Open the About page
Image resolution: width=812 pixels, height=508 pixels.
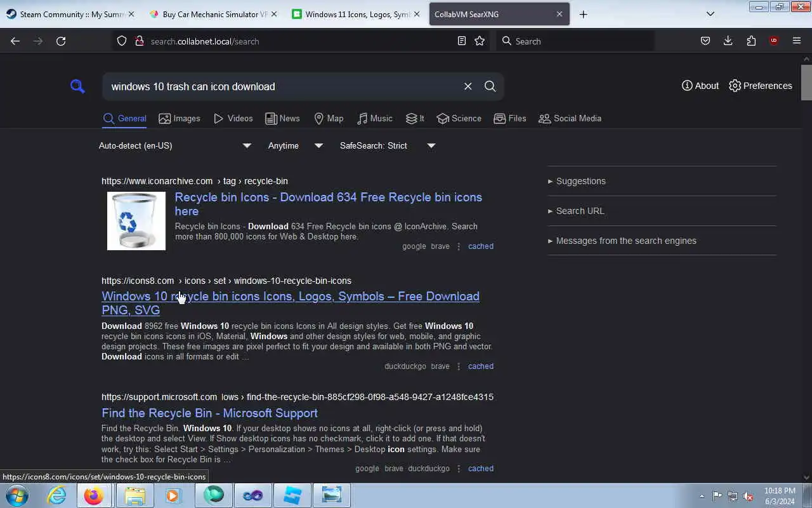pos(700,86)
